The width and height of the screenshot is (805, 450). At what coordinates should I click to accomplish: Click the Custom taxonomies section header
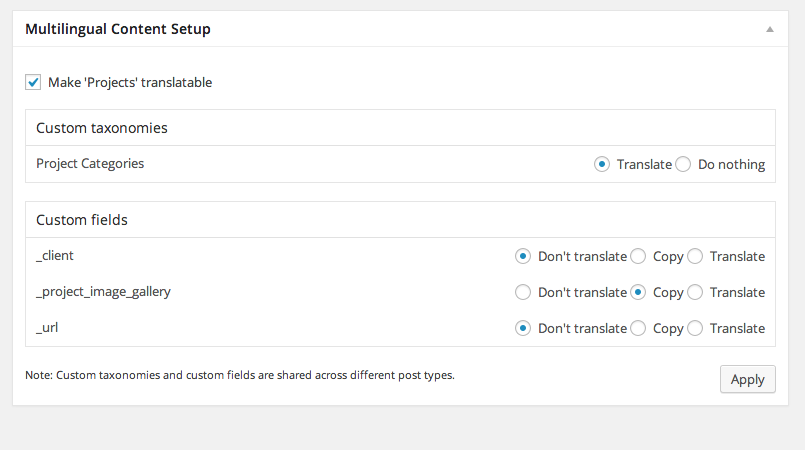click(102, 128)
